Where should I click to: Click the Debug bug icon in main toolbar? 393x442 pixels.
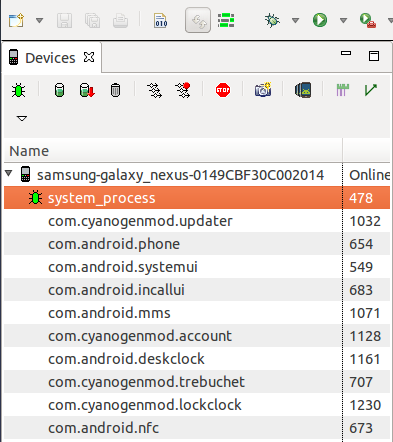click(x=272, y=20)
